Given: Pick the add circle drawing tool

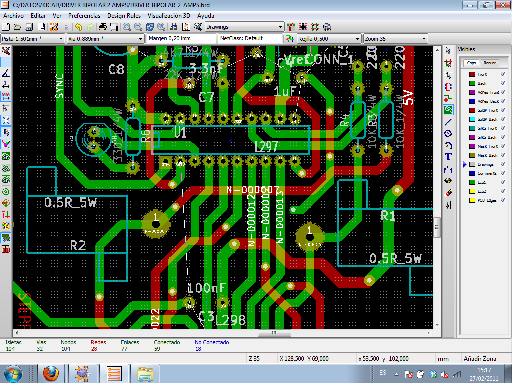Looking at the screenshot, I should coord(448,134).
